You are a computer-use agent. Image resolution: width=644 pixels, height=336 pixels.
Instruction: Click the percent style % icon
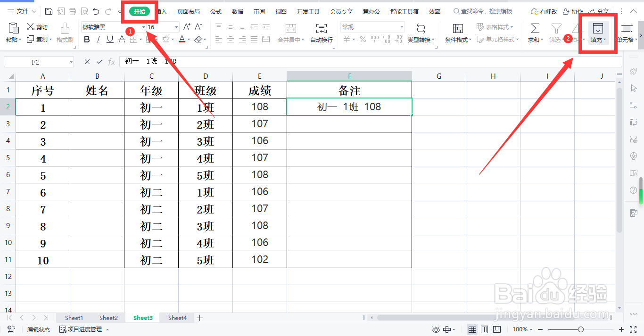[363, 40]
